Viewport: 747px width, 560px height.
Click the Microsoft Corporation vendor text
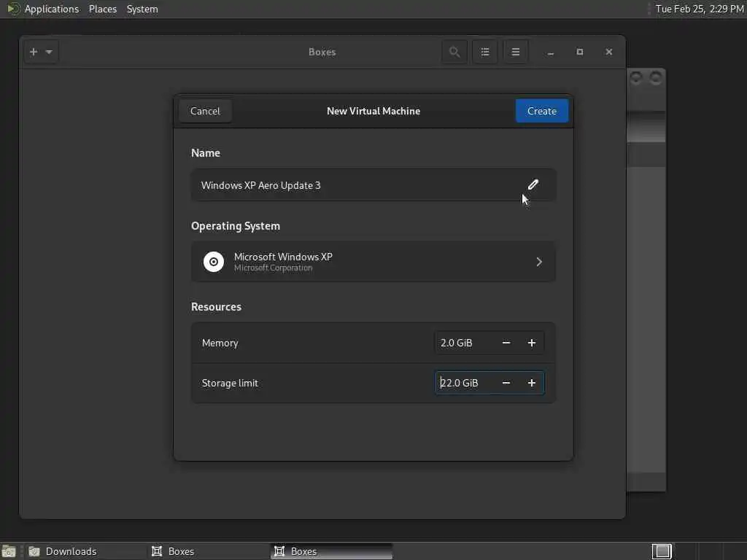(273, 268)
